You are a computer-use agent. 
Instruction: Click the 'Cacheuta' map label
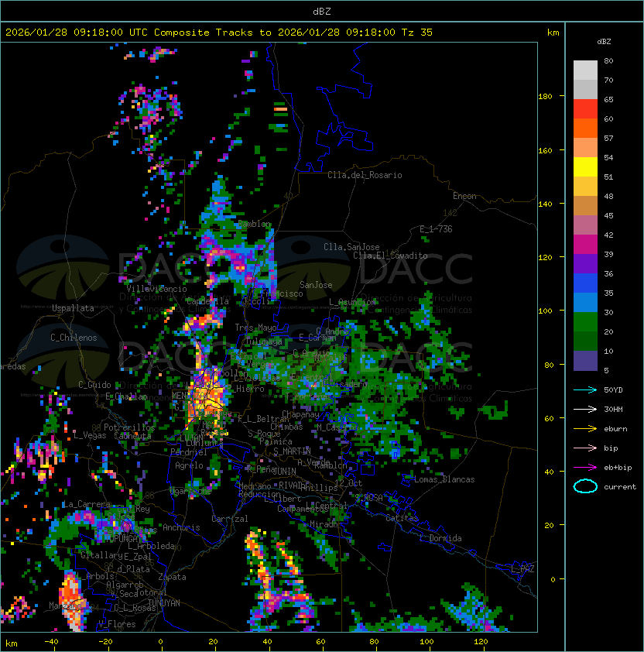coord(132,436)
